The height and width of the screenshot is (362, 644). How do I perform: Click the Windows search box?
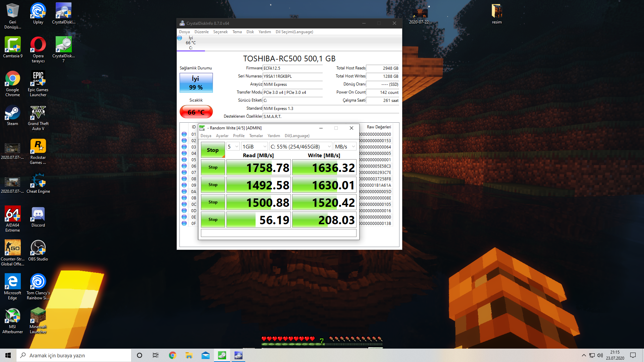pyautogui.click(x=74, y=355)
